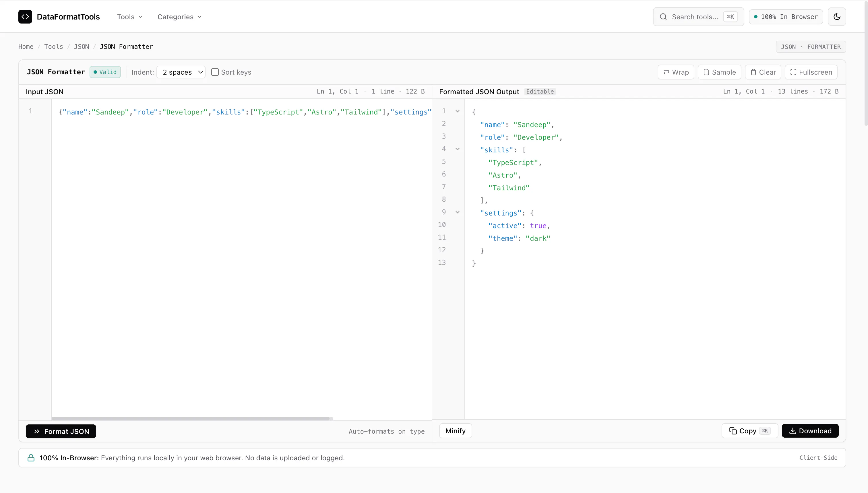Click the "dark" theme value
The width and height of the screenshot is (868, 493).
tap(538, 238)
